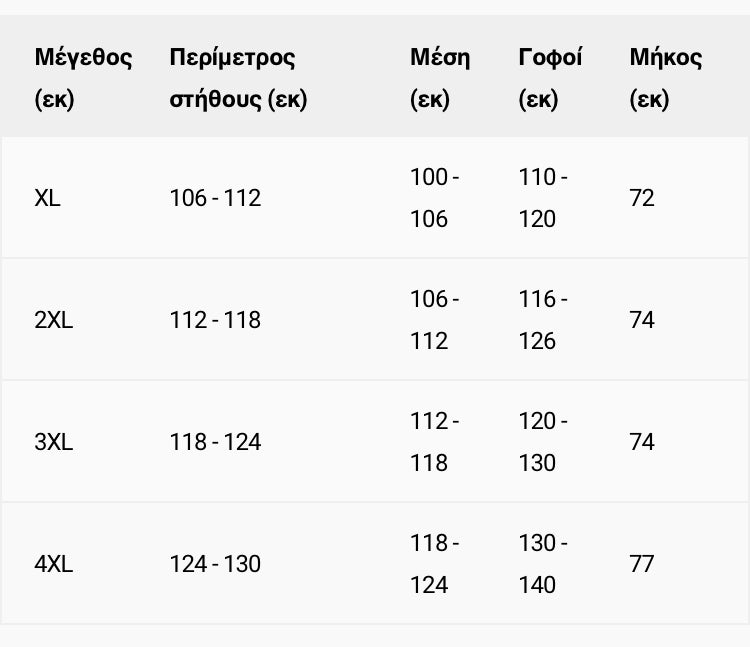The width and height of the screenshot is (750, 647).
Task: Select the 4XL size row label
Action: pos(54,564)
